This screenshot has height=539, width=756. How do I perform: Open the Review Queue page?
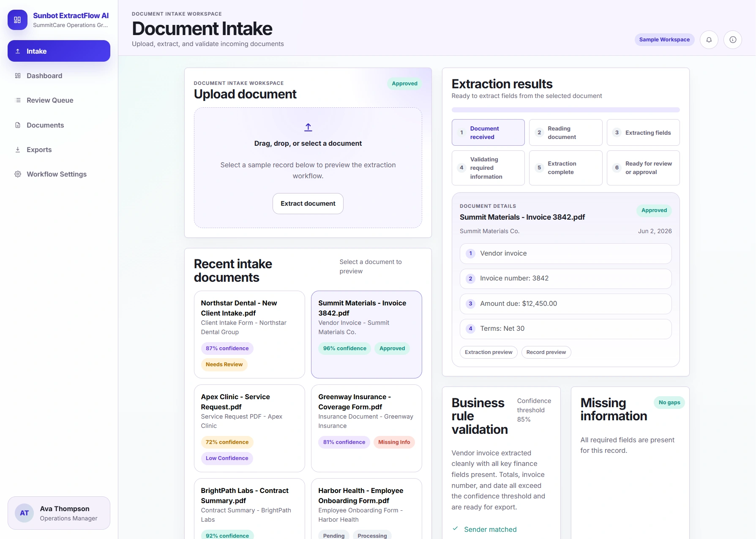59,100
